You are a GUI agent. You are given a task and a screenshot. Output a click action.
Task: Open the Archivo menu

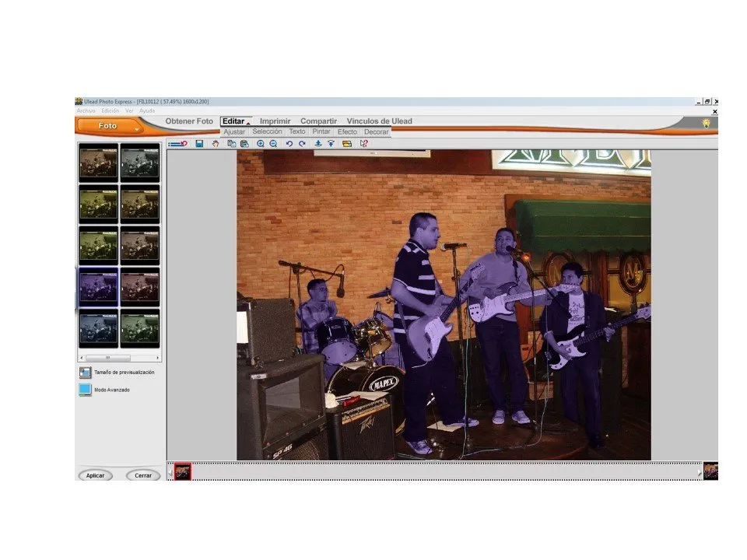point(85,111)
